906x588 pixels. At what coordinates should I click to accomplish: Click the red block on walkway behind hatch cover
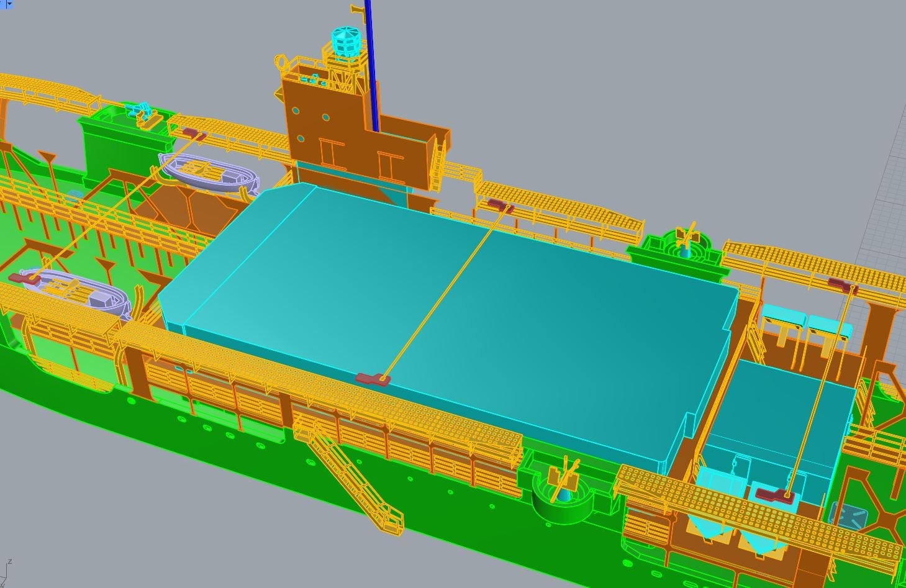[499, 204]
